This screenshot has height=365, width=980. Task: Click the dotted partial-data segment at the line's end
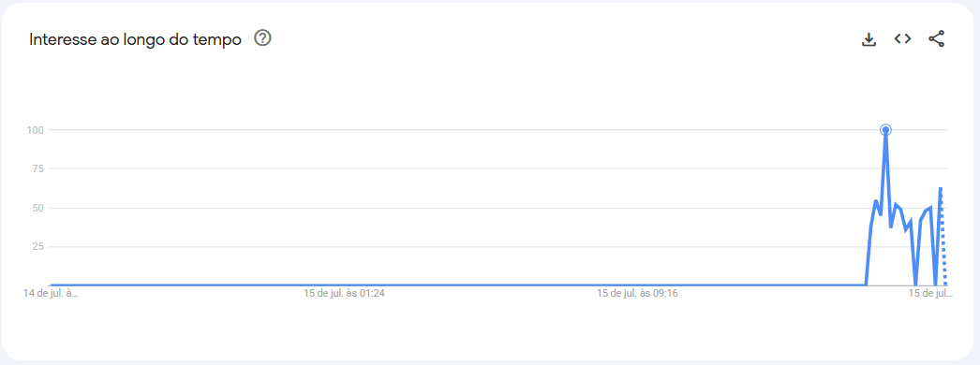[943, 237]
